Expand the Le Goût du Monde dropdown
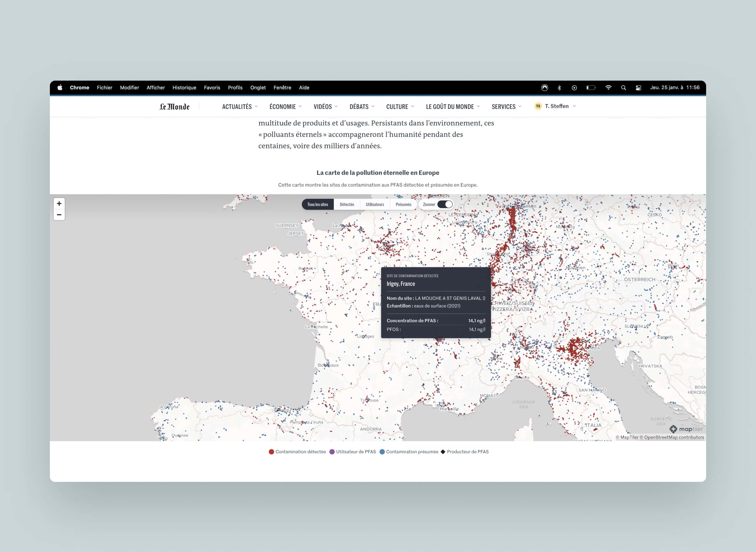The width and height of the screenshot is (756, 552). [x=453, y=107]
